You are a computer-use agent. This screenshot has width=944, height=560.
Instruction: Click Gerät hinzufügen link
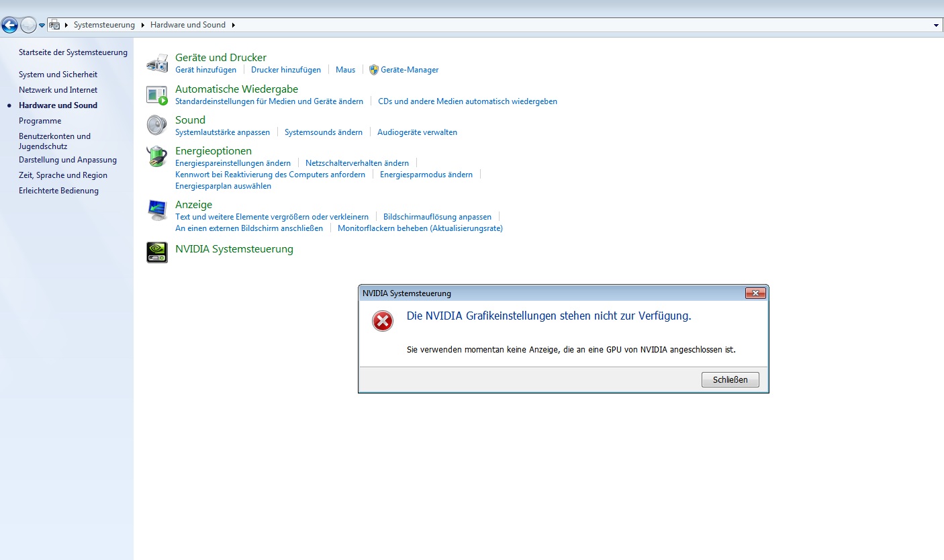click(x=205, y=70)
